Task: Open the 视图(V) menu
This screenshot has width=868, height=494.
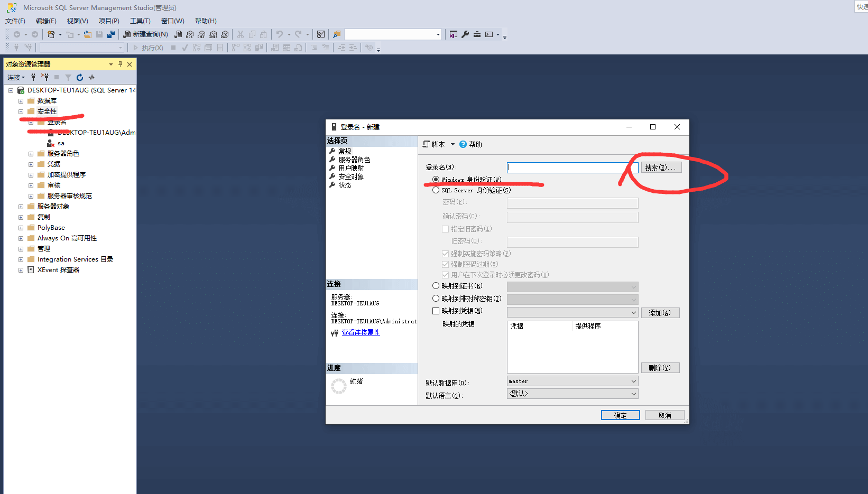Action: tap(77, 21)
